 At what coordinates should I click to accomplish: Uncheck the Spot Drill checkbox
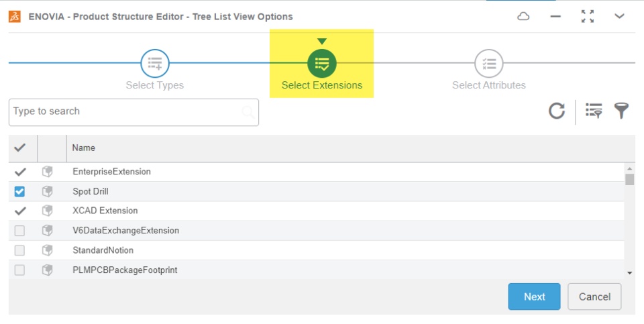pyautogui.click(x=19, y=192)
